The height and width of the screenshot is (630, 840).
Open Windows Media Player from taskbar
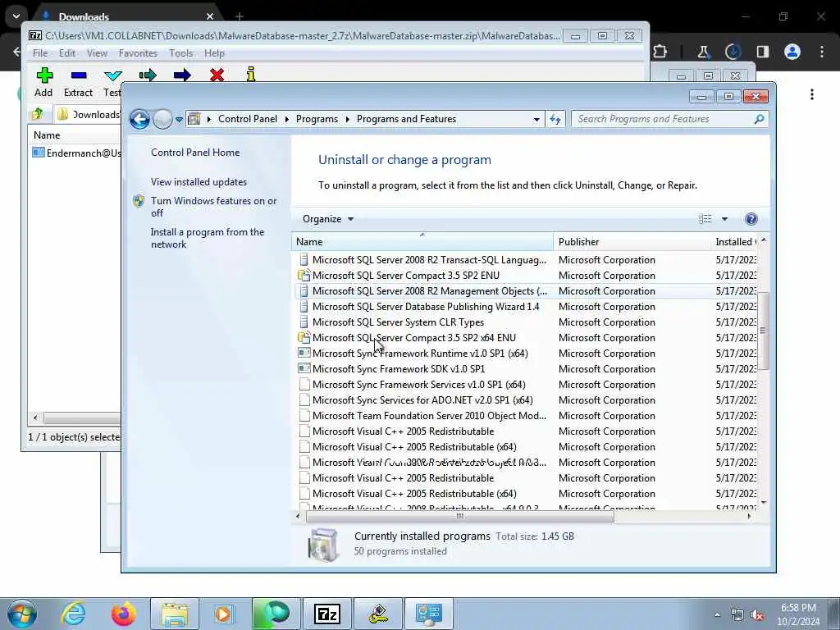[223, 614]
